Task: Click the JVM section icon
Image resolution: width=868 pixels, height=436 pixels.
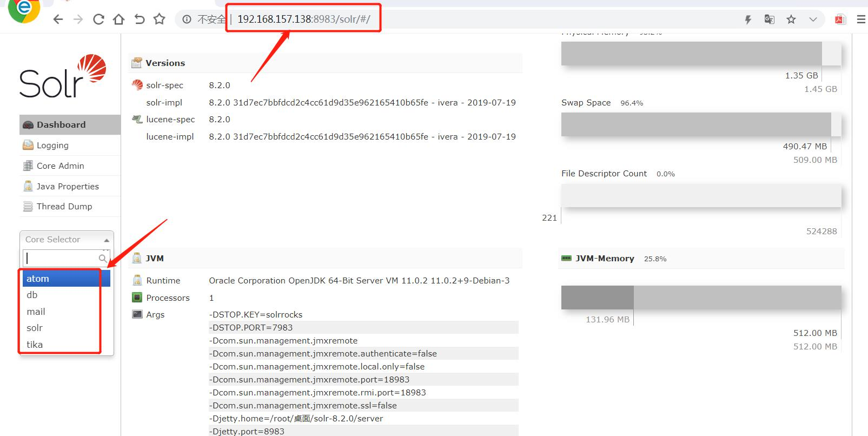Action: [137, 258]
